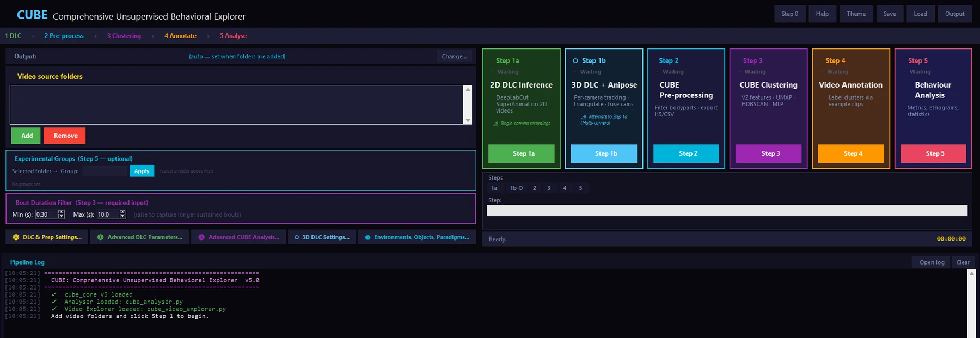980x338 pixels.
Task: Click the Load button in header
Action: [920, 14]
